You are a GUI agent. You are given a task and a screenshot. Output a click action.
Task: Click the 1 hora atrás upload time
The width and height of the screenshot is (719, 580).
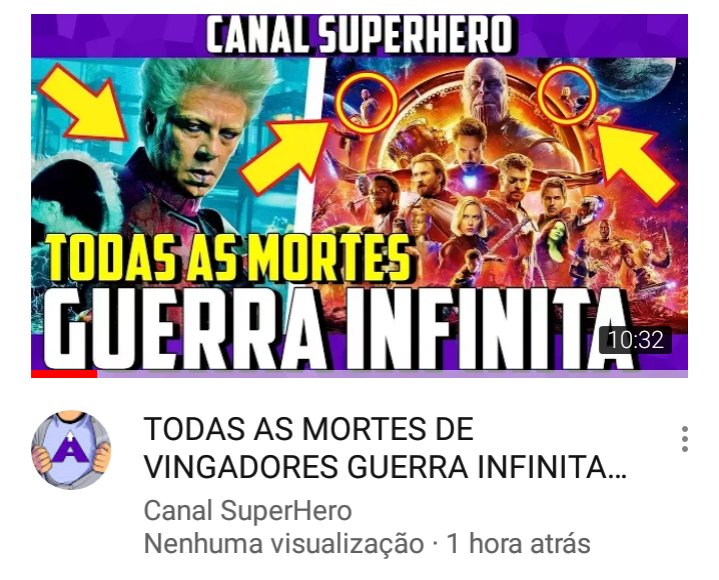point(518,544)
